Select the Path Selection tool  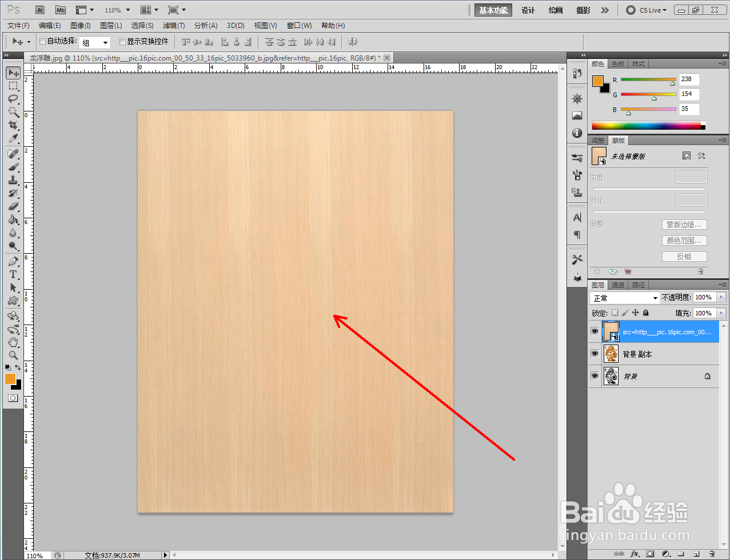point(13,288)
